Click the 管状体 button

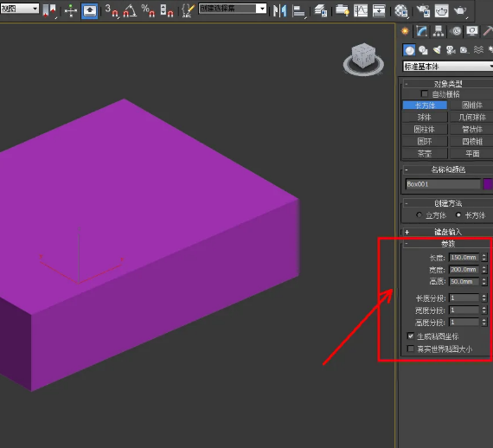[471, 129]
